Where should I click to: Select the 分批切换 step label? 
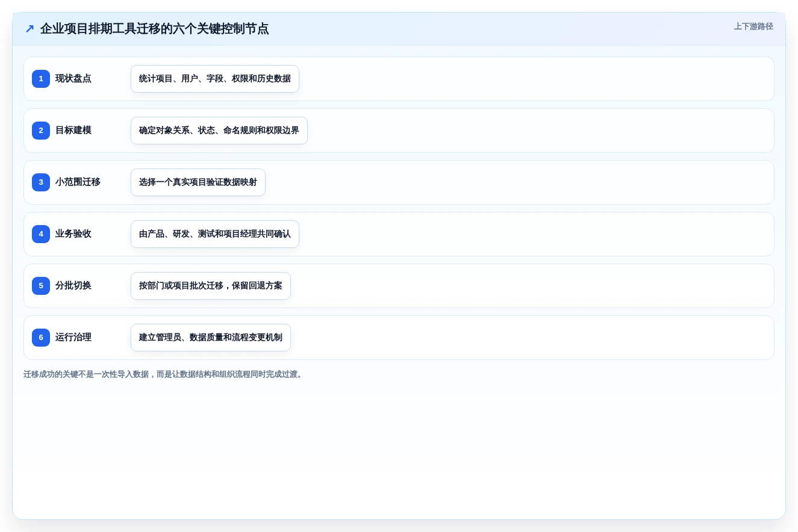pos(73,286)
